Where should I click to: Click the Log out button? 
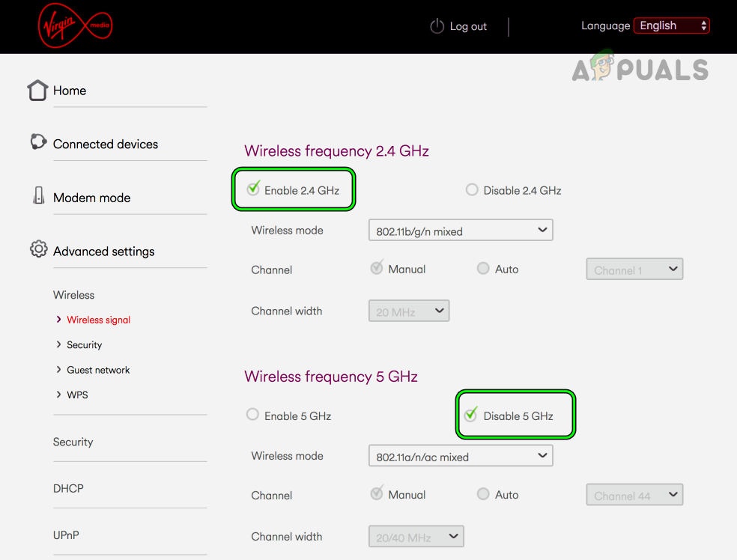click(x=468, y=25)
